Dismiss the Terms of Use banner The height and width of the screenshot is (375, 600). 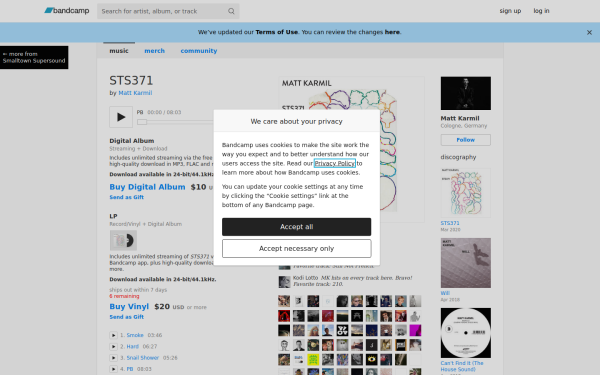click(x=589, y=33)
